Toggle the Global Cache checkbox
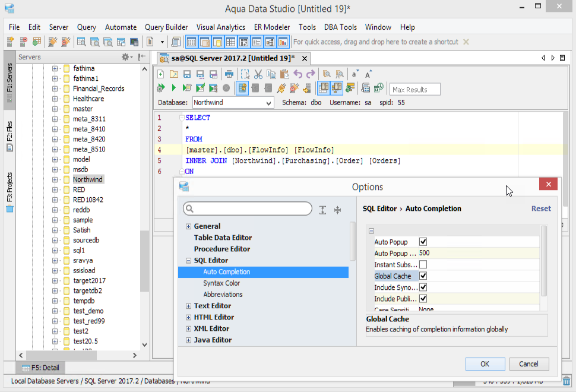The image size is (576, 392). pyautogui.click(x=423, y=276)
